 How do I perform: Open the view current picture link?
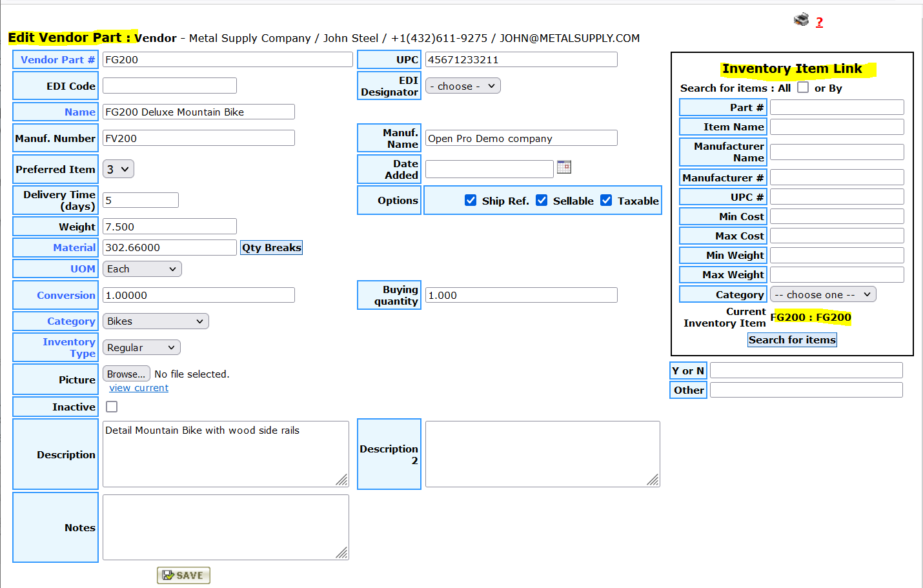pyautogui.click(x=139, y=388)
